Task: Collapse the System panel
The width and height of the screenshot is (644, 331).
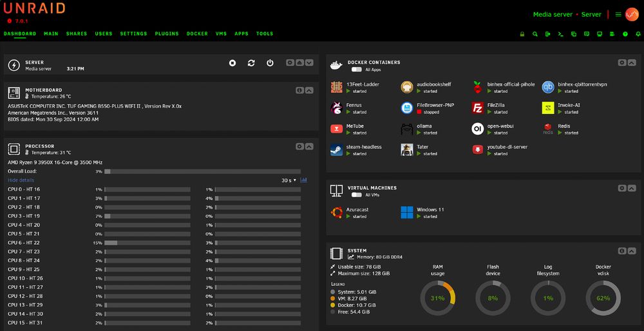Action: [x=632, y=251]
